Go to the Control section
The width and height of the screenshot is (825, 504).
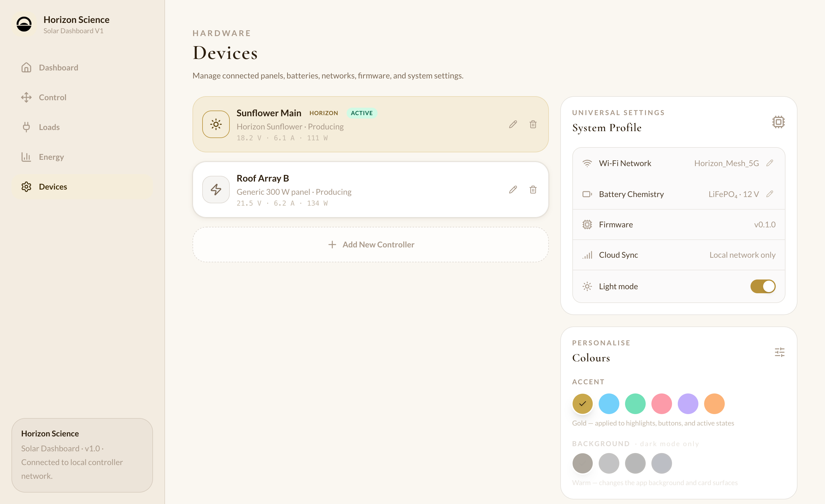(82, 97)
